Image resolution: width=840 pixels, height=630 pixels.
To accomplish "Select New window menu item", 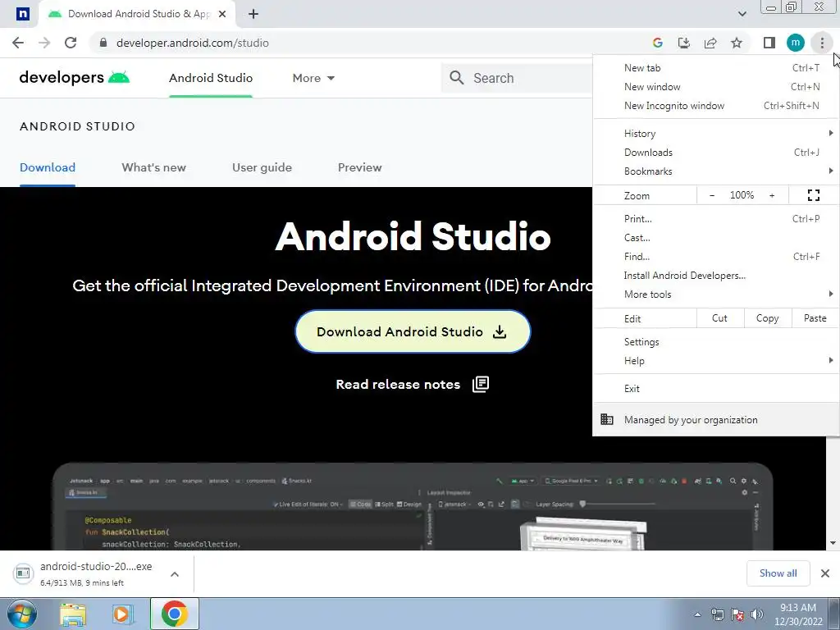I will (716, 87).
